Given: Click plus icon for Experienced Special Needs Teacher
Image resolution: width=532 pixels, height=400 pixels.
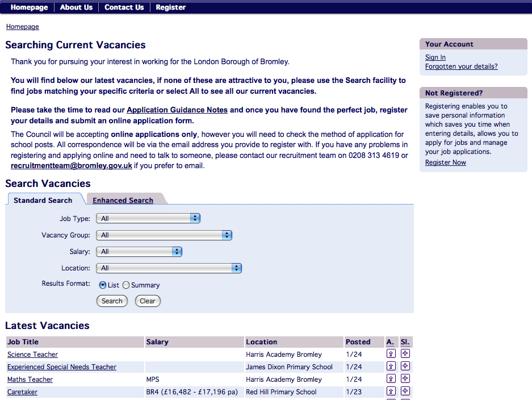Looking at the screenshot, I should [405, 366].
